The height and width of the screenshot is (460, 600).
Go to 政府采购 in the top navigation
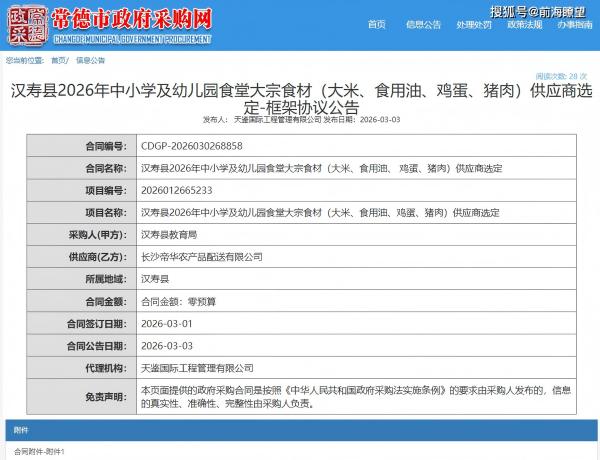(x=475, y=24)
